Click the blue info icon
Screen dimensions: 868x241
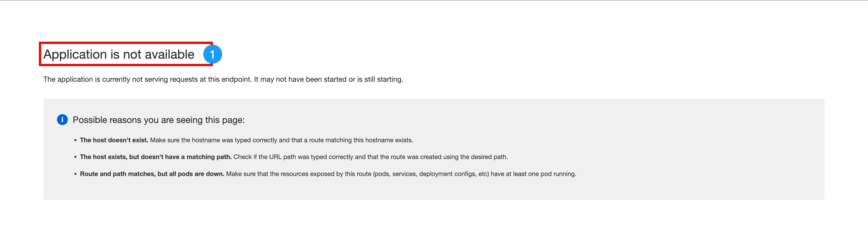pos(62,120)
